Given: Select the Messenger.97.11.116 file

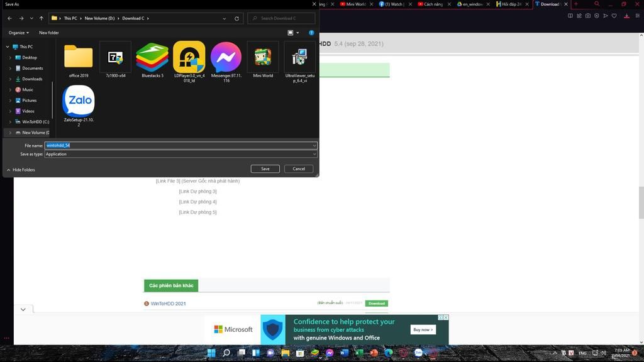Looking at the screenshot, I should [226, 62].
